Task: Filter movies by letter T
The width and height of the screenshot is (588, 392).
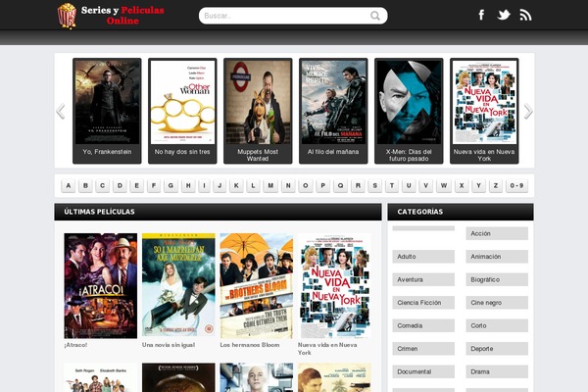Action: pyautogui.click(x=392, y=185)
